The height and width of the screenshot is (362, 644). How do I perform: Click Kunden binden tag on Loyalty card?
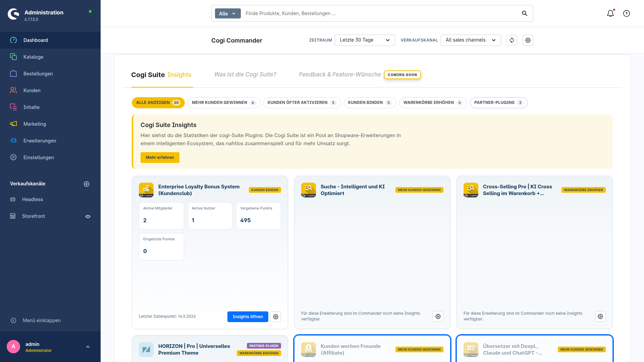[x=265, y=190]
